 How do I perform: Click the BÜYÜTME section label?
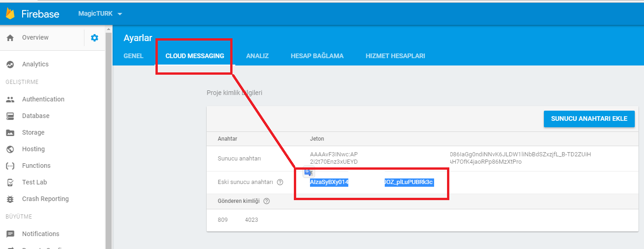[18, 216]
